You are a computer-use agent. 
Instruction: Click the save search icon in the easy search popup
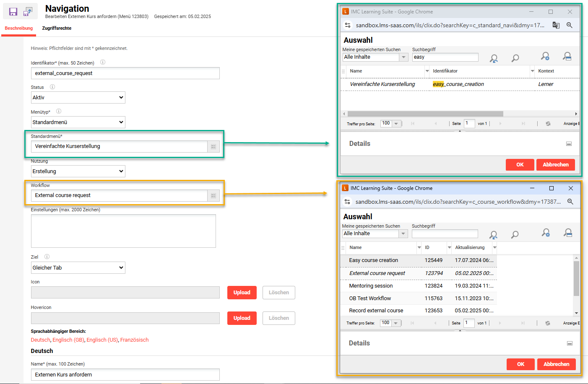[567, 56]
